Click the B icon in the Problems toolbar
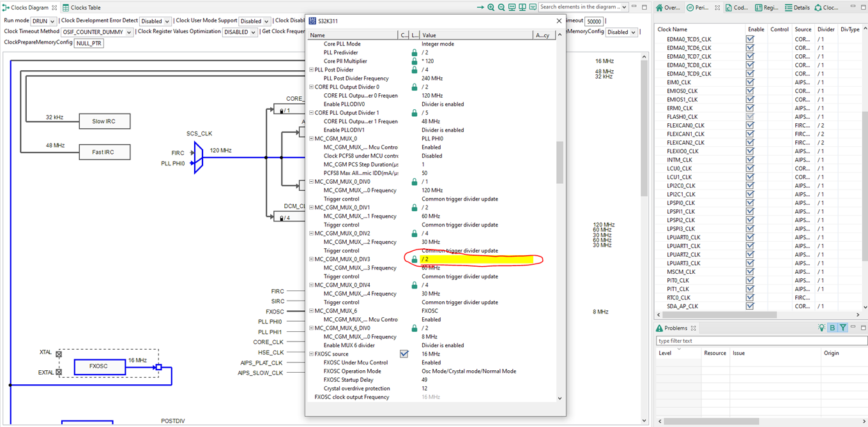The image size is (868, 427). coord(832,327)
